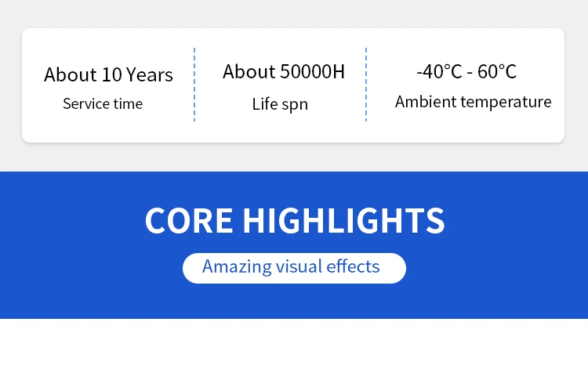
Task: Click the word "HIGHLIGHTS" in the banner
Action: (x=343, y=221)
